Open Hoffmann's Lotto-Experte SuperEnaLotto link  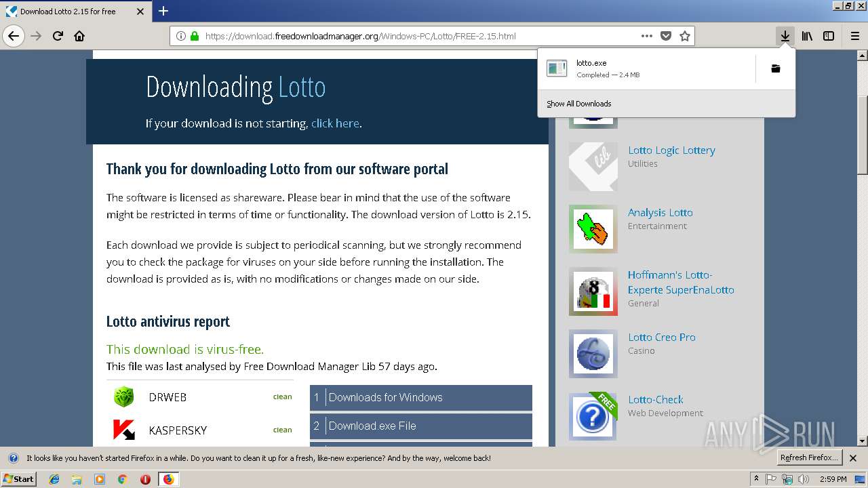pos(681,283)
